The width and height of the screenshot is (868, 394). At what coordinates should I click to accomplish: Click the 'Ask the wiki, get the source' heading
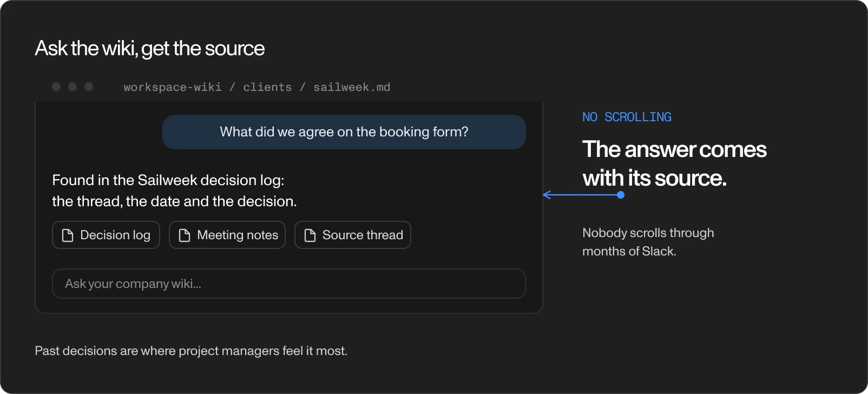tap(150, 49)
